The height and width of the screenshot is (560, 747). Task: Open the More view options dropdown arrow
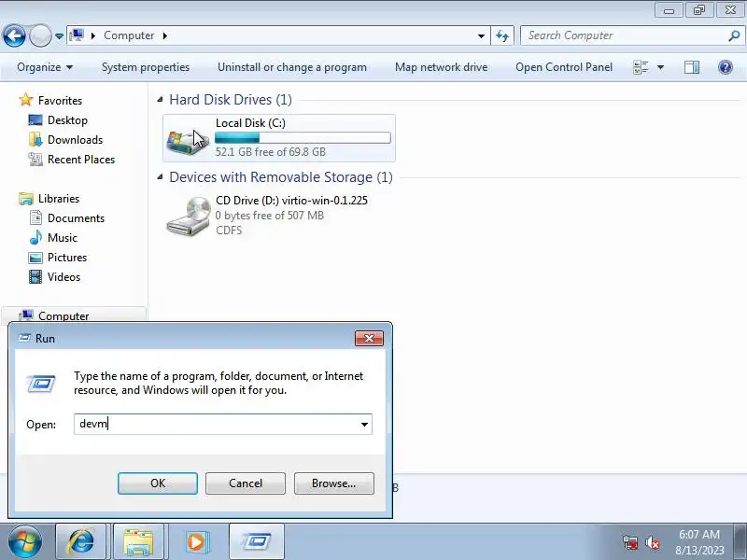661,67
